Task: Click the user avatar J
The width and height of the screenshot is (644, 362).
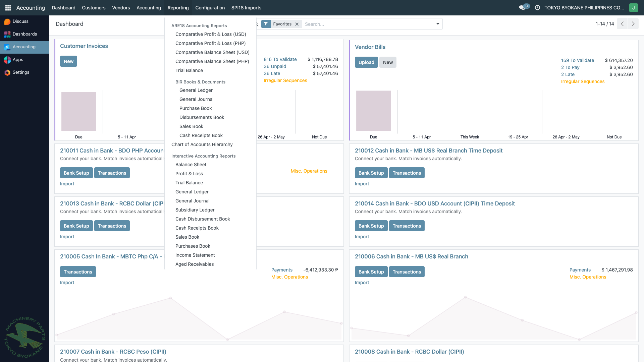Action: [633, 7]
